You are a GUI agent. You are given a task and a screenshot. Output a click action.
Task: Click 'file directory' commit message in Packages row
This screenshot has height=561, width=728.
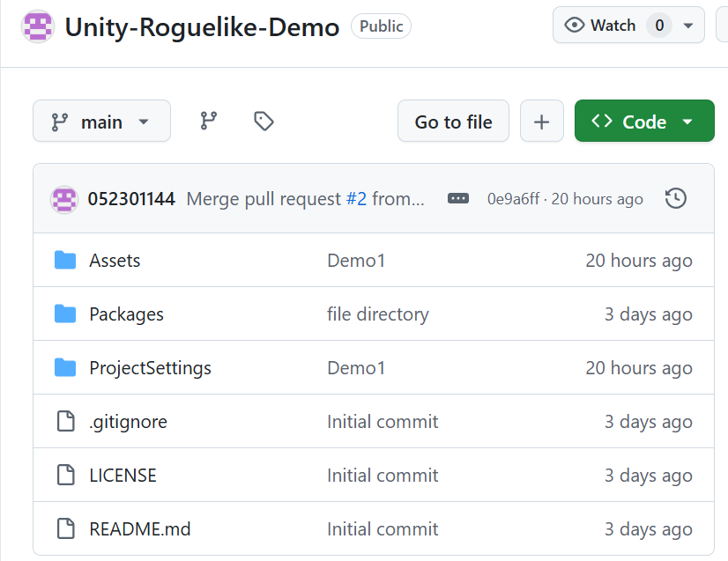tap(378, 314)
